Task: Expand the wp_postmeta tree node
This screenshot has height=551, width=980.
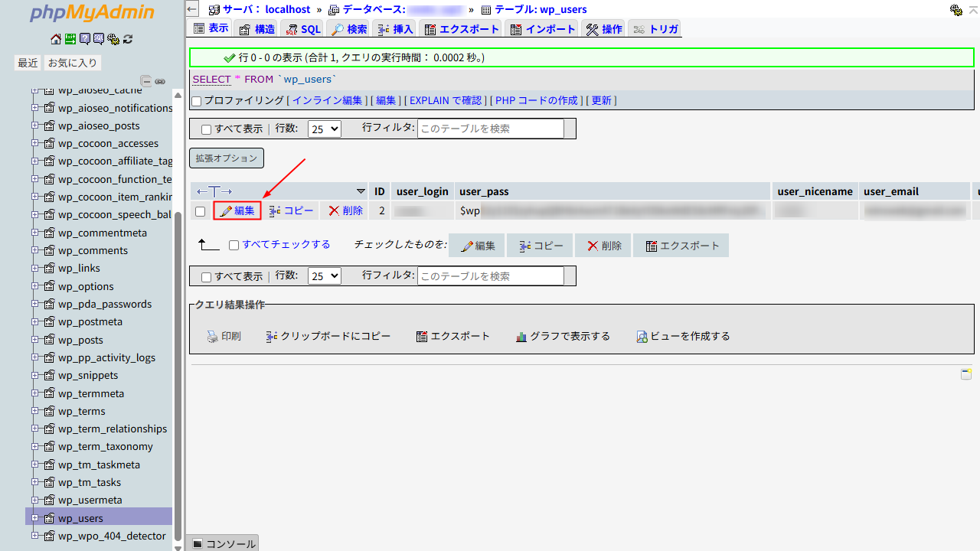Action: [x=35, y=321]
